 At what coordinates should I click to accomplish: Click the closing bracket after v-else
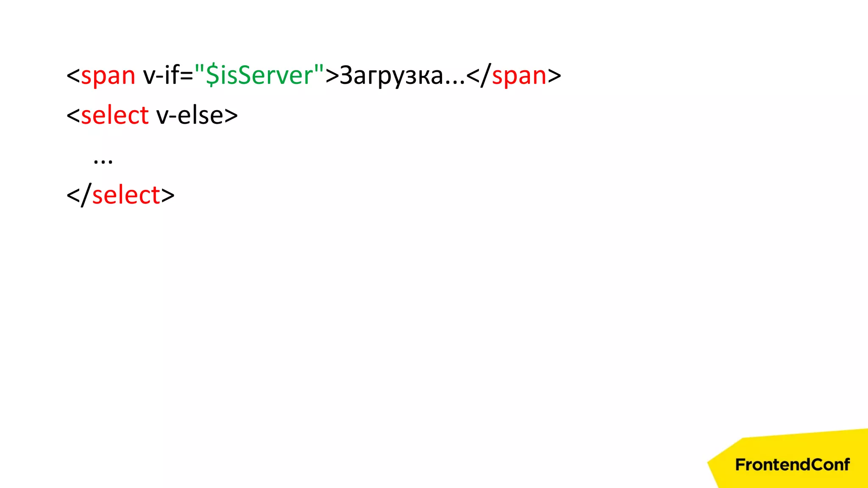(231, 116)
